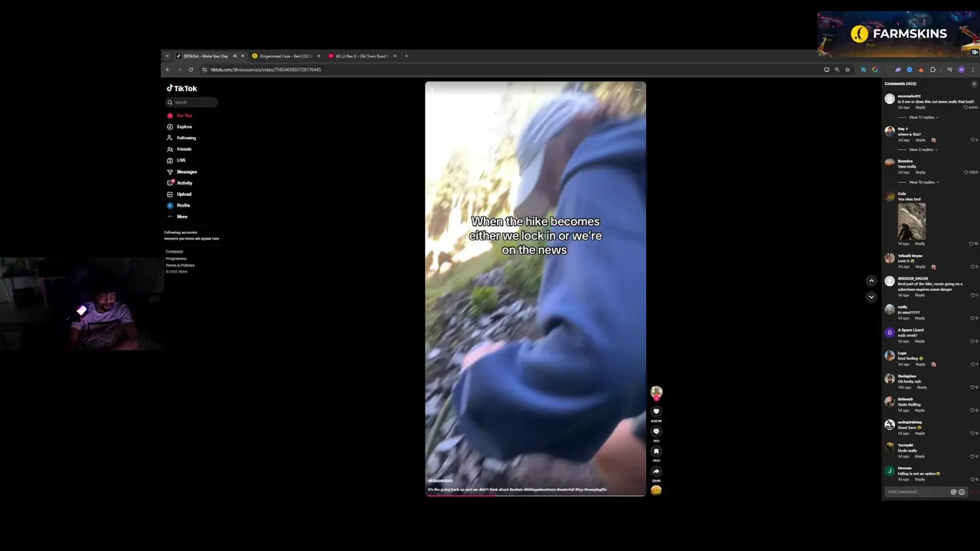Image resolution: width=980 pixels, height=551 pixels.
Task: Reload the page
Action: click(x=191, y=70)
